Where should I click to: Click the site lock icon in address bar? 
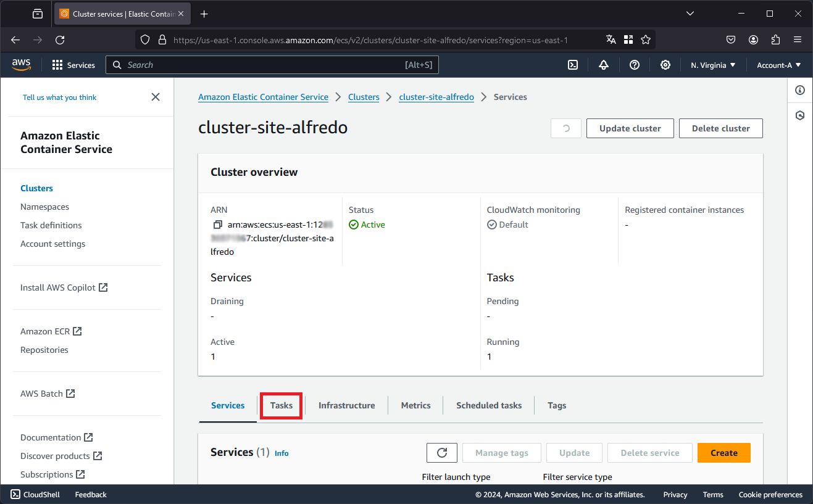click(162, 39)
